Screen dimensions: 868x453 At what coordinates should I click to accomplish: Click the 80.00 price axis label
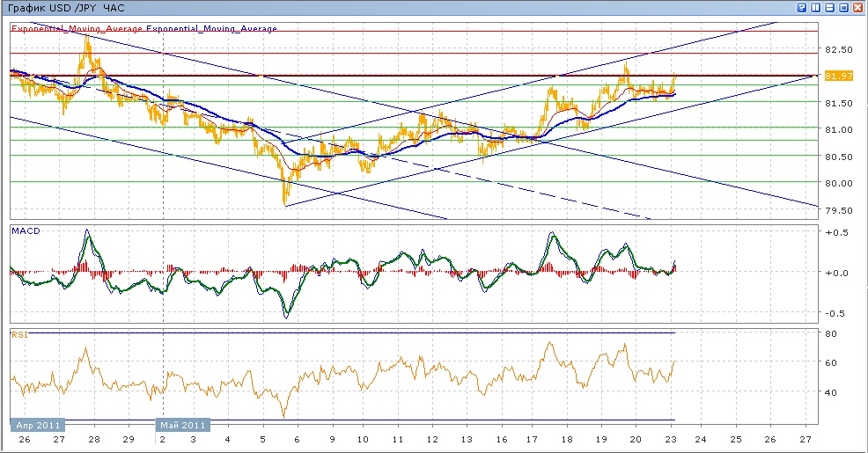click(x=838, y=183)
